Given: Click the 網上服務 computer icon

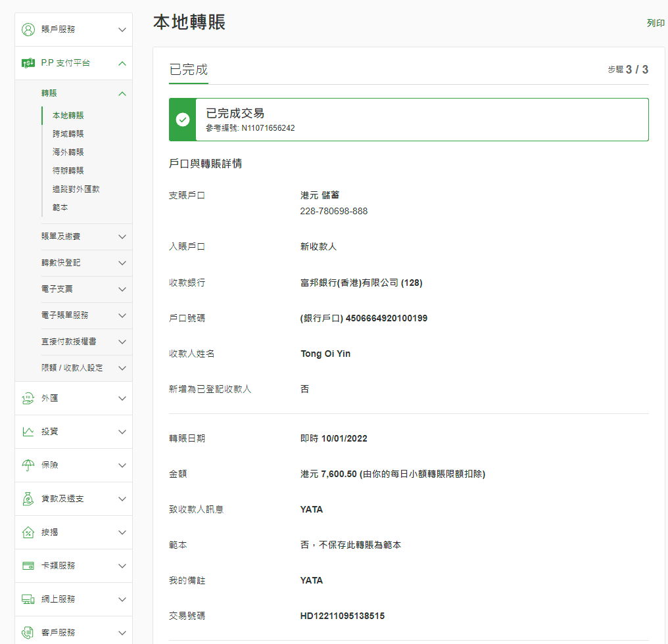Looking at the screenshot, I should [28, 599].
